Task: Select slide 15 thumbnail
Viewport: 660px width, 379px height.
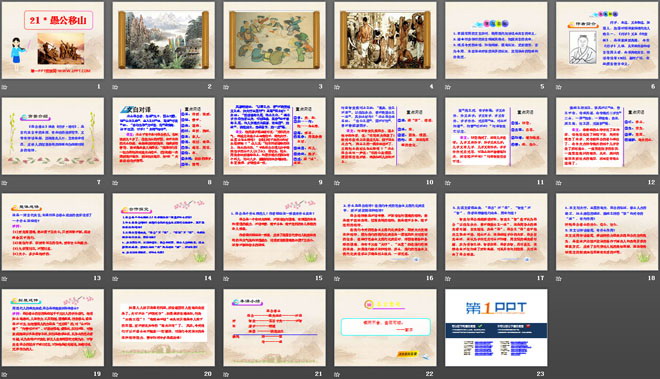Action: (x=274, y=232)
